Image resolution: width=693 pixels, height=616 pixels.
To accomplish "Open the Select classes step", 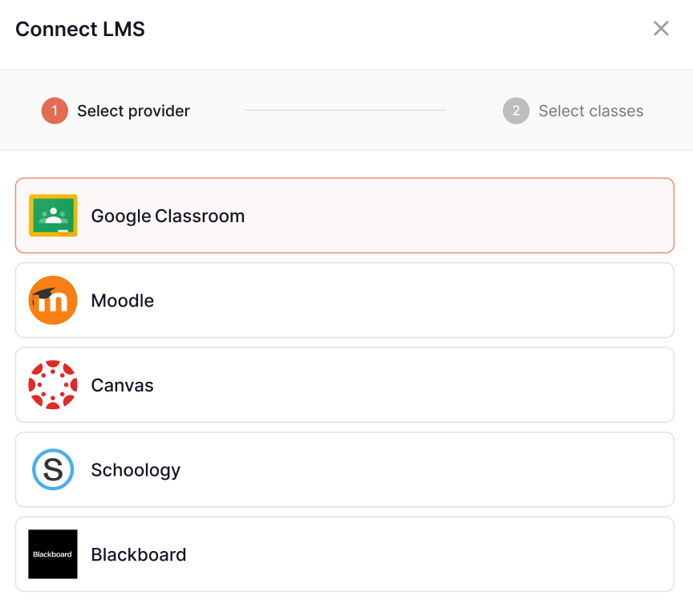I will click(x=573, y=111).
